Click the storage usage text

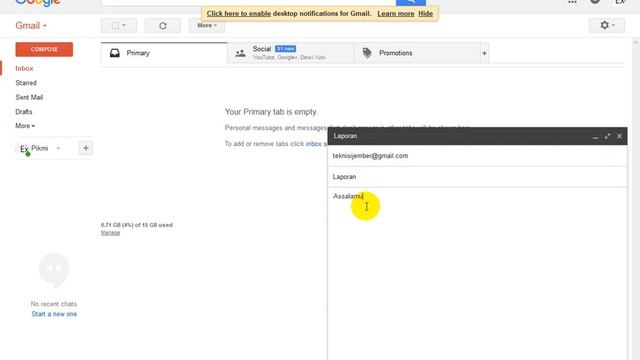pos(137,225)
